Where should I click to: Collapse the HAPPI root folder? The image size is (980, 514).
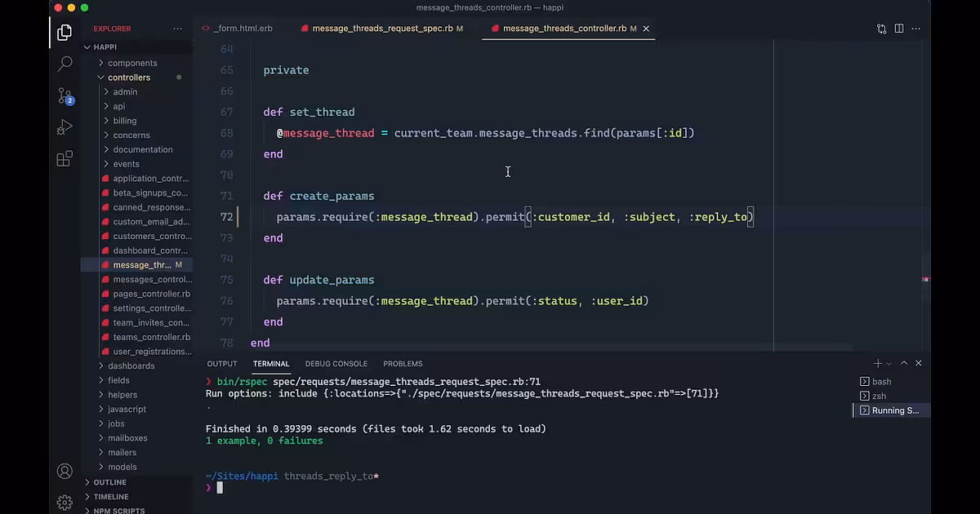105,47
